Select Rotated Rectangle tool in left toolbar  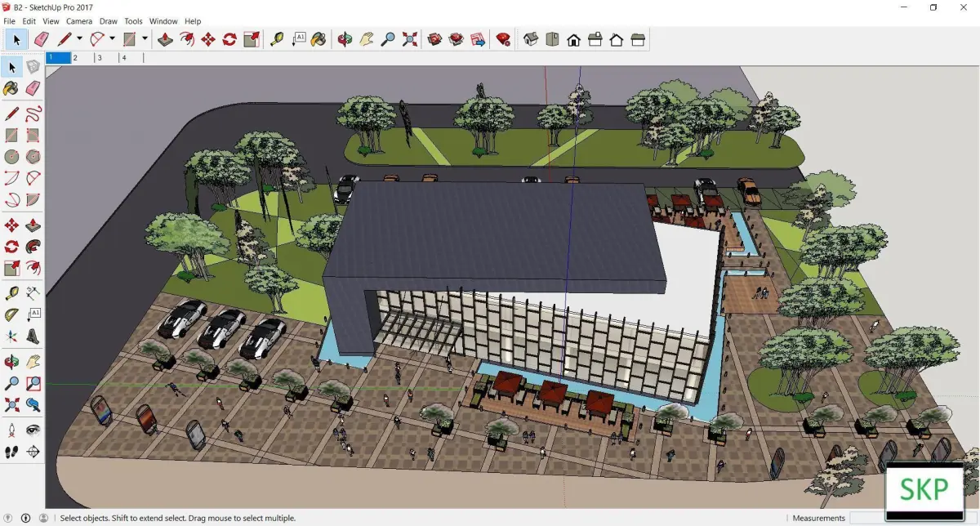[33, 135]
